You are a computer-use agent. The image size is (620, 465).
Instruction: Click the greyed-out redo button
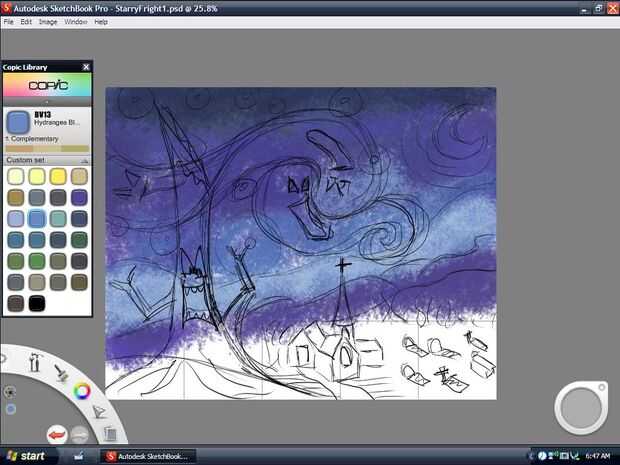[x=80, y=435]
